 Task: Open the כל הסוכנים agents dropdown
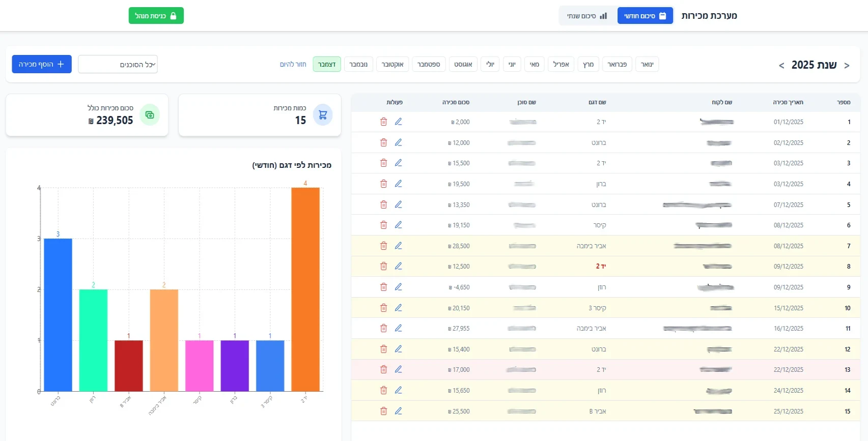[x=118, y=65]
